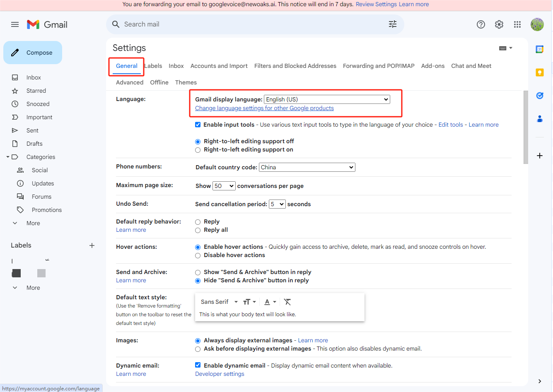Select Reply all as default behavior
Screen dimensions: 553x392
[x=198, y=230]
